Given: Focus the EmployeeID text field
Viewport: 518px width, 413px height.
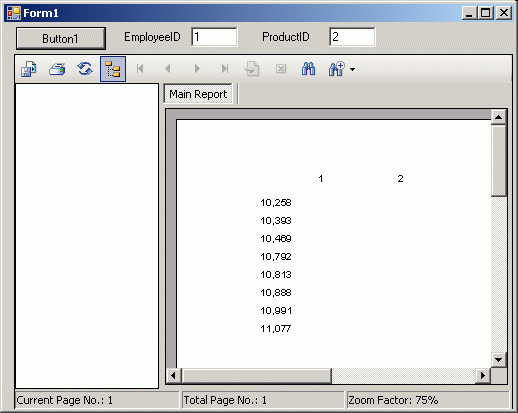Looking at the screenshot, I should click(214, 37).
